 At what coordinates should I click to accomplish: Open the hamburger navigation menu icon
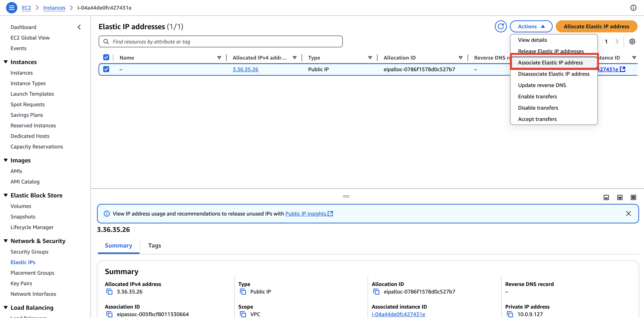coord(12,8)
